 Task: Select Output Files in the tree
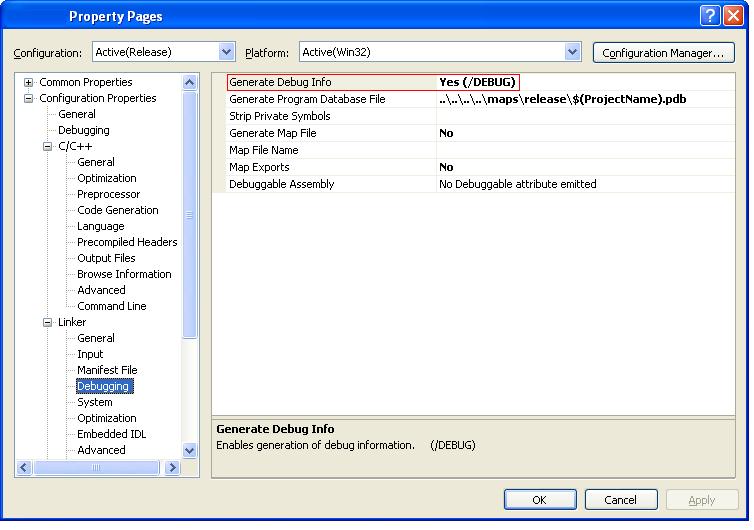[106, 258]
